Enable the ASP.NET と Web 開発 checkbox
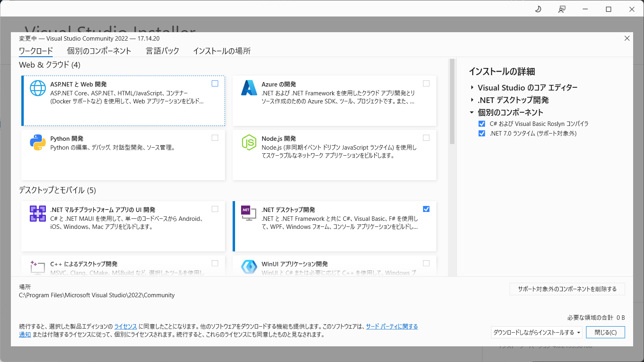644x362 pixels. 215,84
